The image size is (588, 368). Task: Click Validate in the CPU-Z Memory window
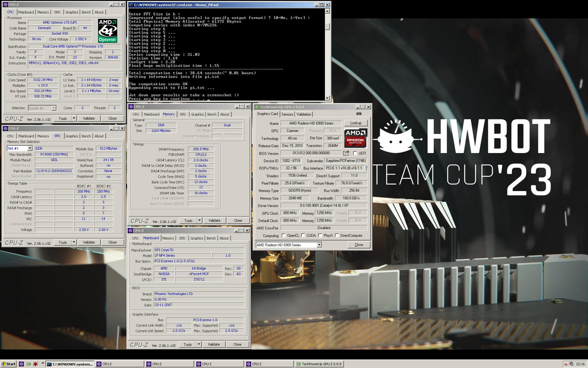[214, 220]
